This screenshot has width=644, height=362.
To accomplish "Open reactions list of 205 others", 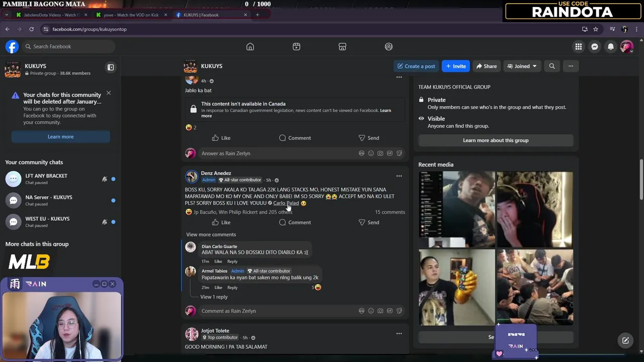I will coord(243,212).
